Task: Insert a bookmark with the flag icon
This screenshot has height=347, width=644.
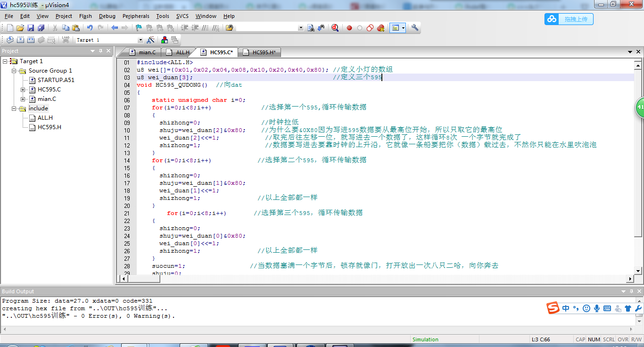Action: pyautogui.click(x=139, y=28)
